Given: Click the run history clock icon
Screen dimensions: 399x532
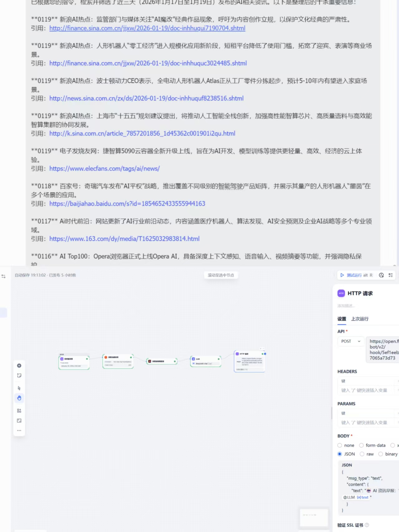Looking at the screenshot, I should [381, 275].
